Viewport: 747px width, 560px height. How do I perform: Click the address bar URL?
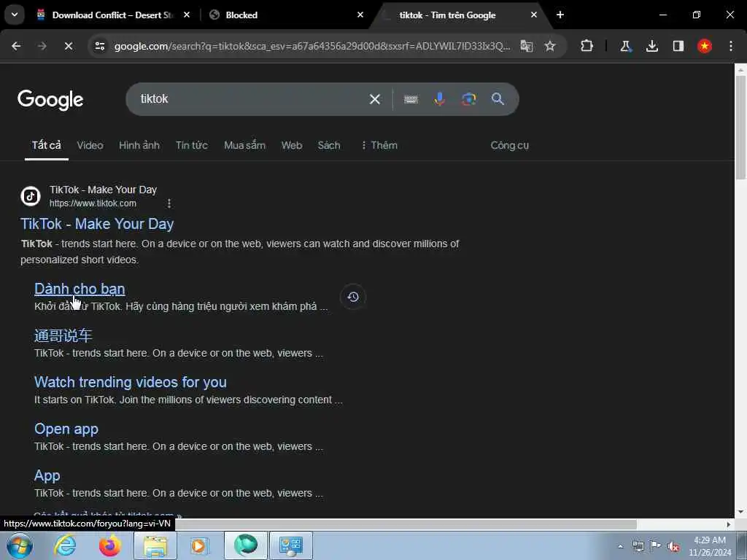coord(312,46)
